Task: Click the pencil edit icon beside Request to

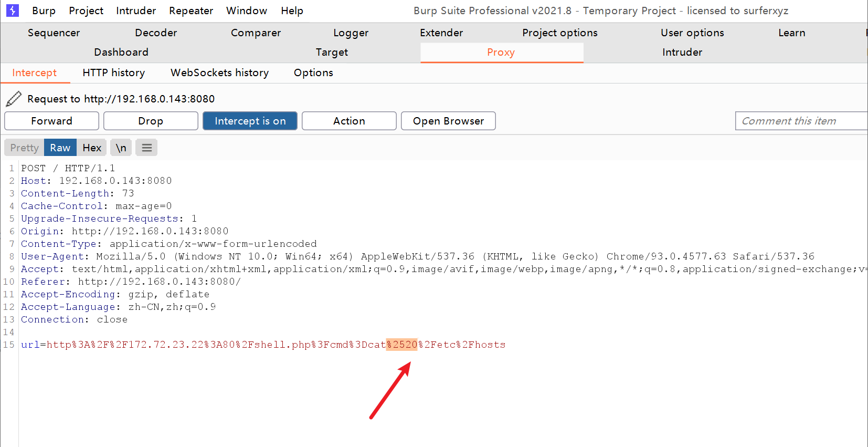Action: click(x=14, y=99)
